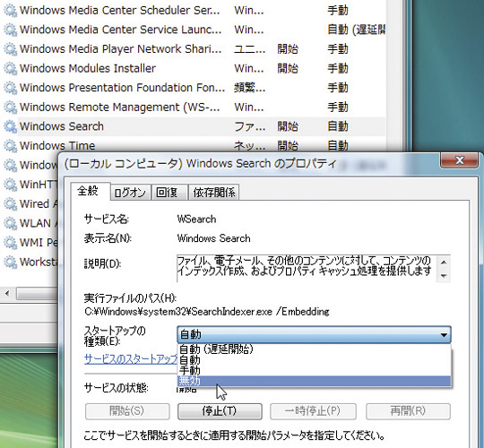The height and width of the screenshot is (448, 484).
Task: Click gear icon for Windows Time service
Action: click(10, 146)
